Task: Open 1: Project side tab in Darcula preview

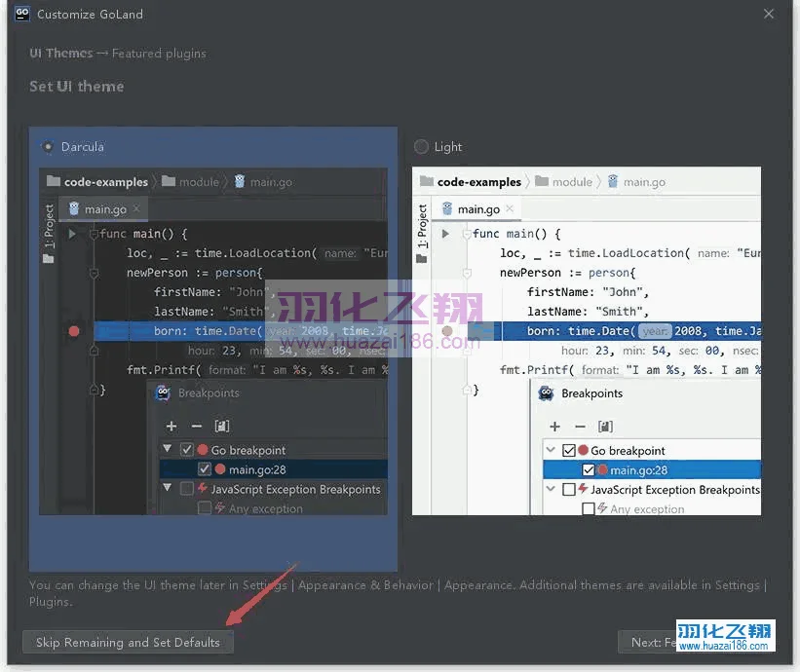Action: (x=49, y=226)
